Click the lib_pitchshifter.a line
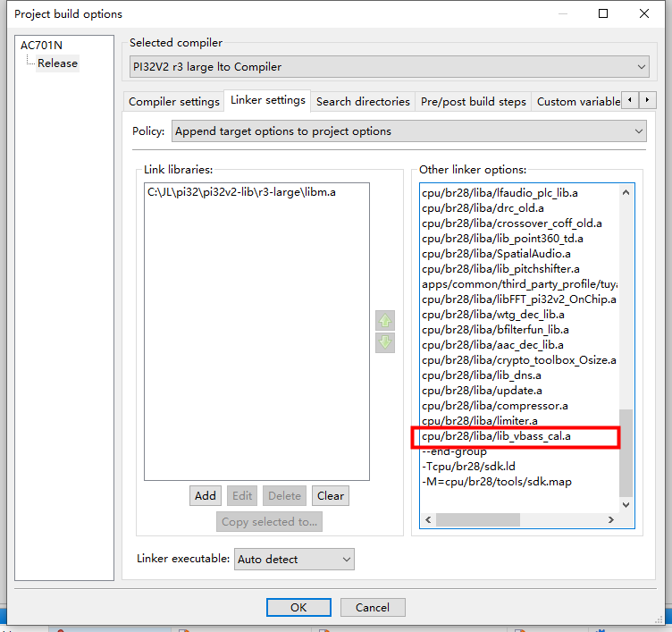Viewport: 672px width, 632px height. click(x=500, y=269)
